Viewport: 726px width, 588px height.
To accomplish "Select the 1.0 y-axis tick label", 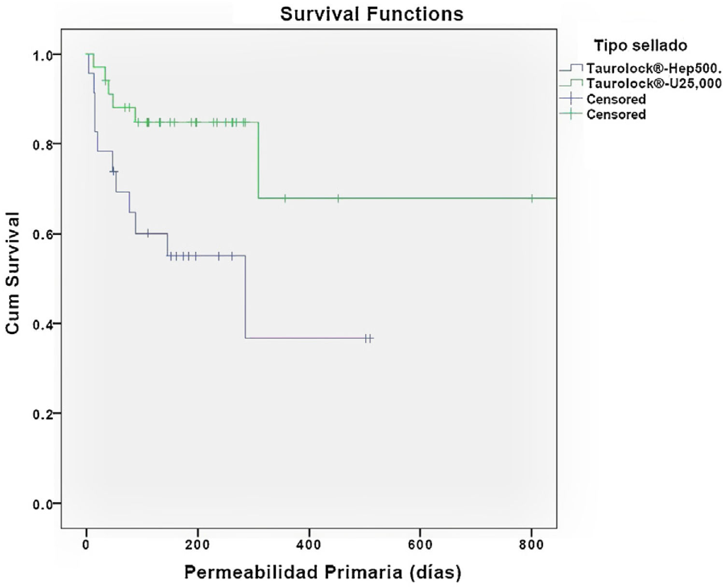I will [x=43, y=55].
